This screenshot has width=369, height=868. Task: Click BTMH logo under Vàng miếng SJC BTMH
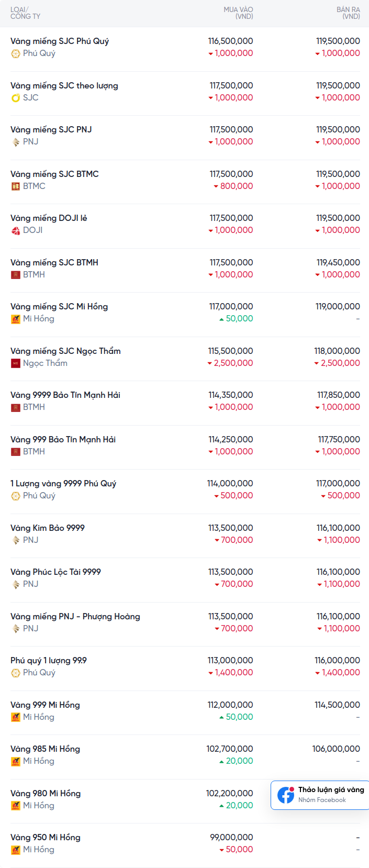pyautogui.click(x=16, y=275)
